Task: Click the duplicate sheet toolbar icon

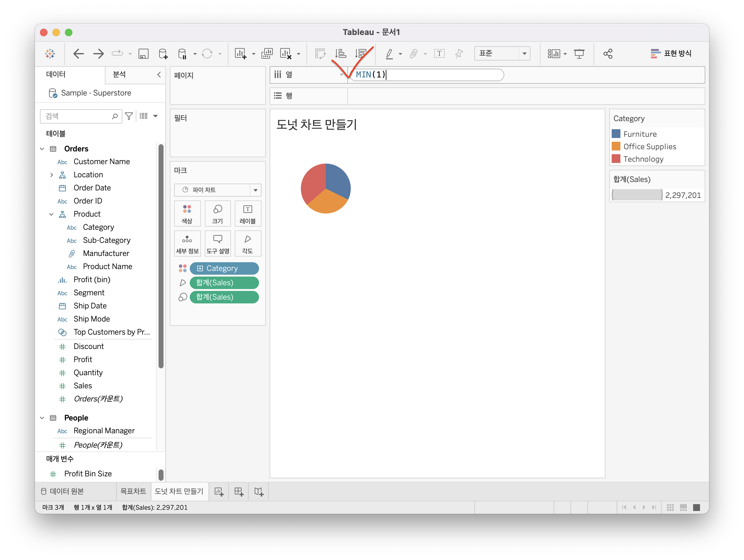Action: [267, 53]
